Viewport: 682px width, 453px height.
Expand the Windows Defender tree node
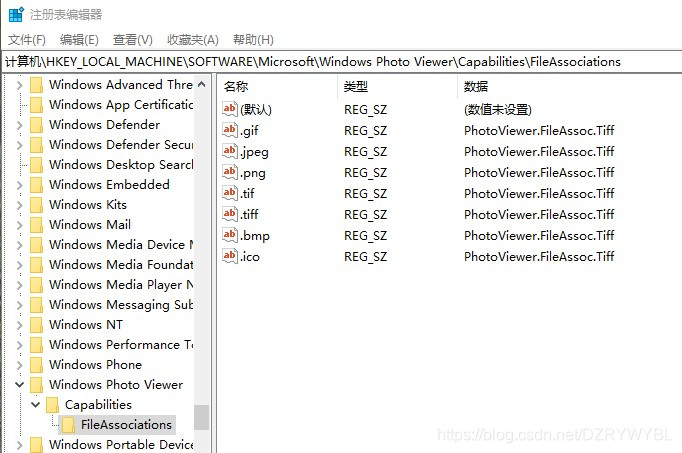tap(19, 125)
